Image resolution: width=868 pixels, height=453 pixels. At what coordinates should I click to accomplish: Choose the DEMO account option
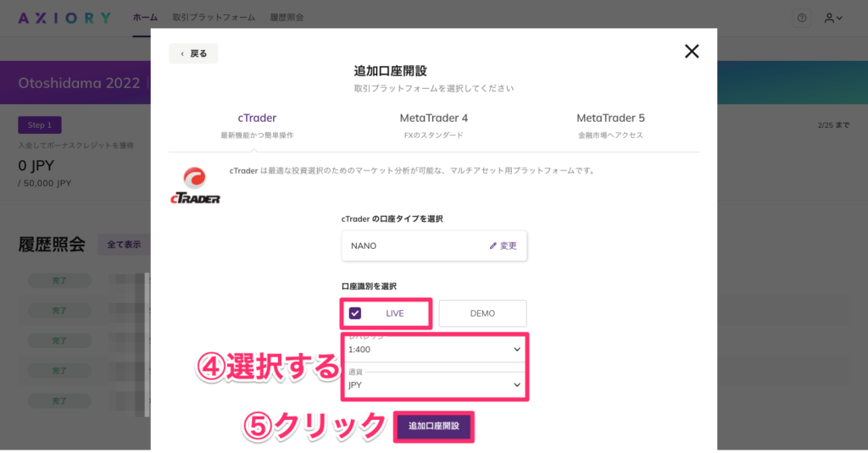coord(482,313)
